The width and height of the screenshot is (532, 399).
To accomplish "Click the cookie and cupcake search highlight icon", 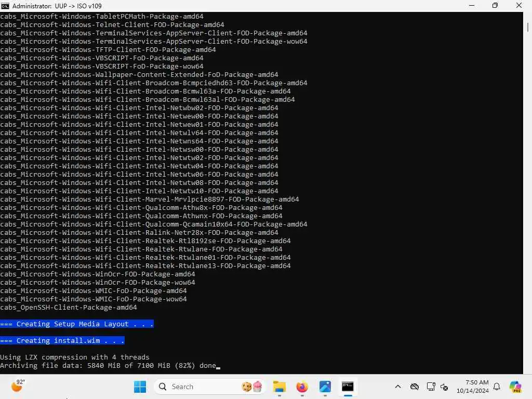I will tap(252, 387).
